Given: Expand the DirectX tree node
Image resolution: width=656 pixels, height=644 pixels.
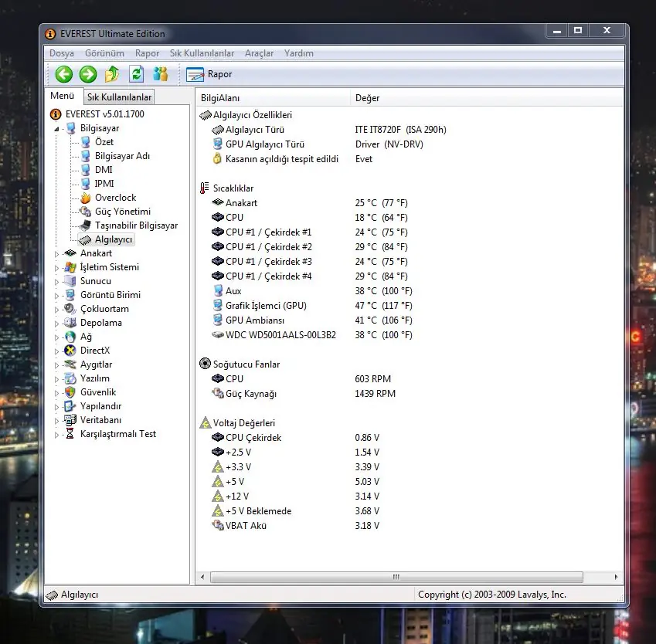Looking at the screenshot, I should 56,351.
